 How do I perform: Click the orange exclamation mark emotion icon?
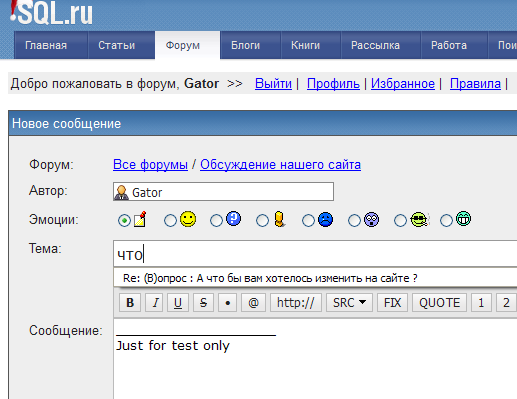point(280,219)
